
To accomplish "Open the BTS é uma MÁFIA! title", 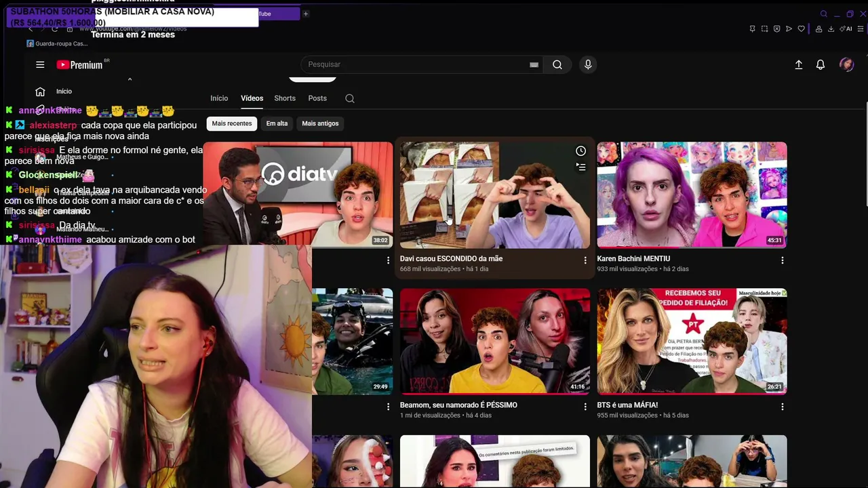I will [x=627, y=405].
